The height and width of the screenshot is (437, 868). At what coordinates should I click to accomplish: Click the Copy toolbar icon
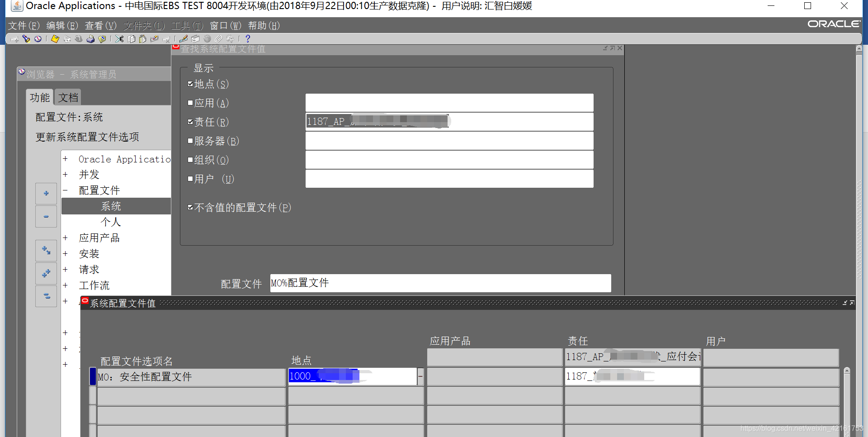pos(131,39)
